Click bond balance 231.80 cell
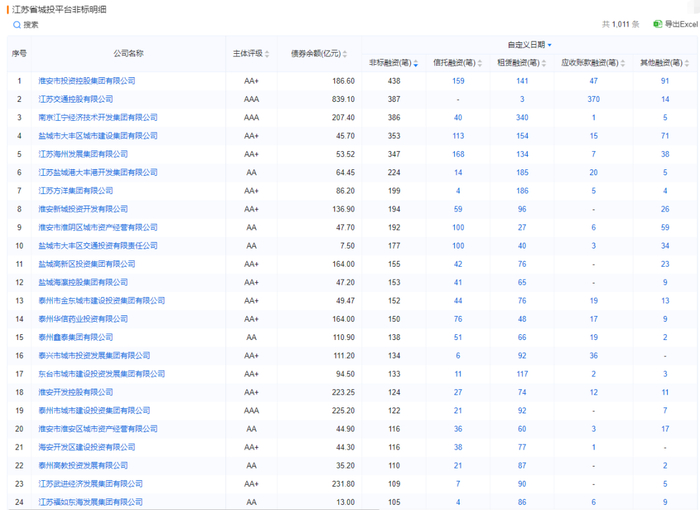700x510 pixels. [343, 484]
